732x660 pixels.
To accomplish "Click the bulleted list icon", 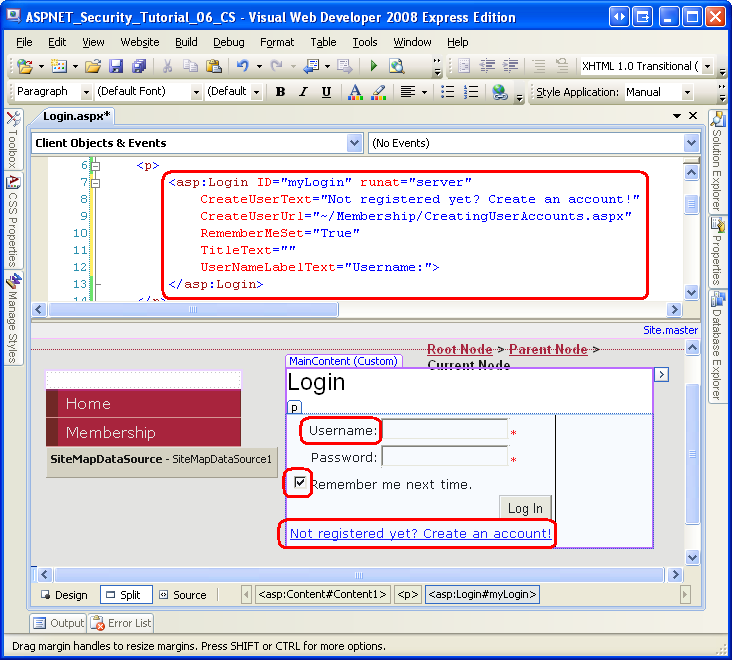I will (448, 92).
